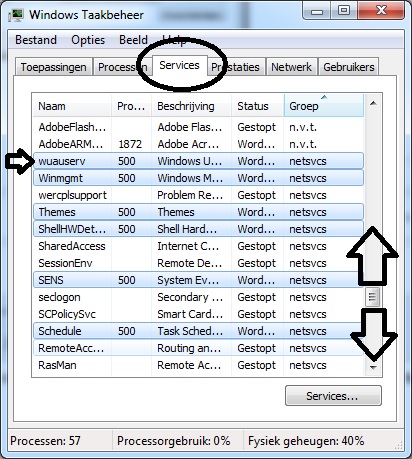This screenshot has width=412, height=459.
Task: Sort by the Pro... (PID) column header
Action: click(131, 106)
